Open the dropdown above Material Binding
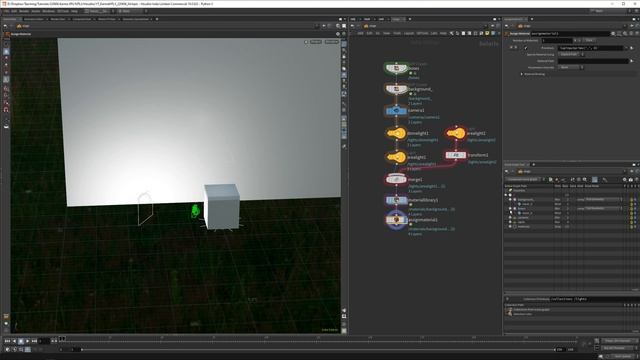The image size is (640, 360). click(x=571, y=67)
